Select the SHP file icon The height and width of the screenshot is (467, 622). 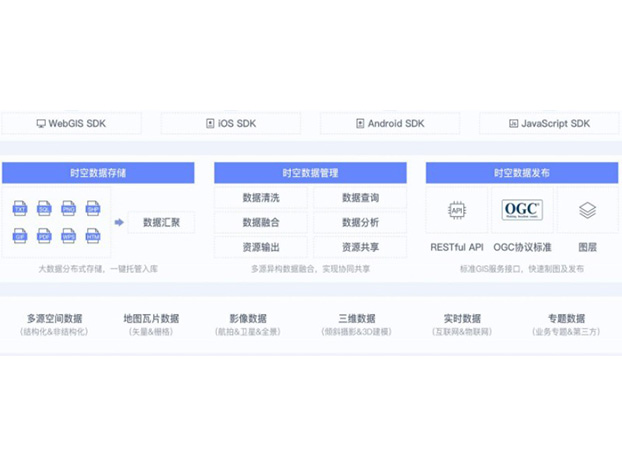(92, 208)
